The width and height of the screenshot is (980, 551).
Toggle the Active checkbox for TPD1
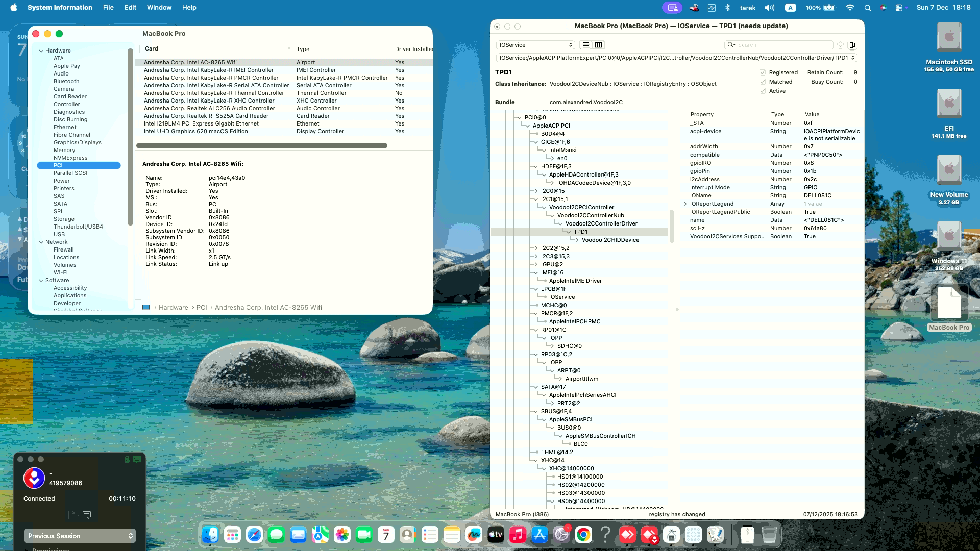point(763,91)
